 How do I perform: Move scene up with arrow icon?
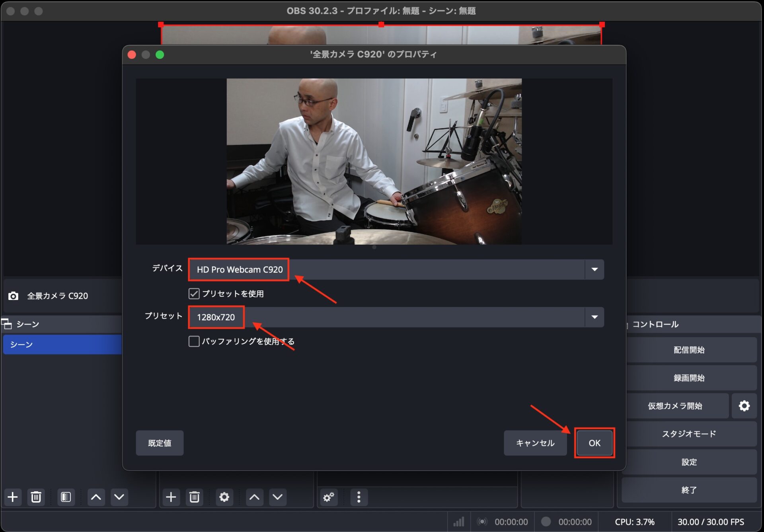coord(96,497)
